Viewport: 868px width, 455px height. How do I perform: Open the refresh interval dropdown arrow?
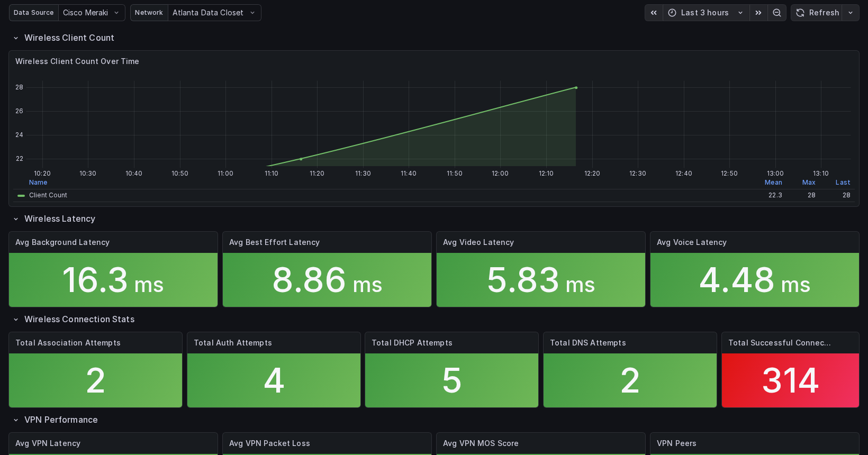(x=851, y=13)
